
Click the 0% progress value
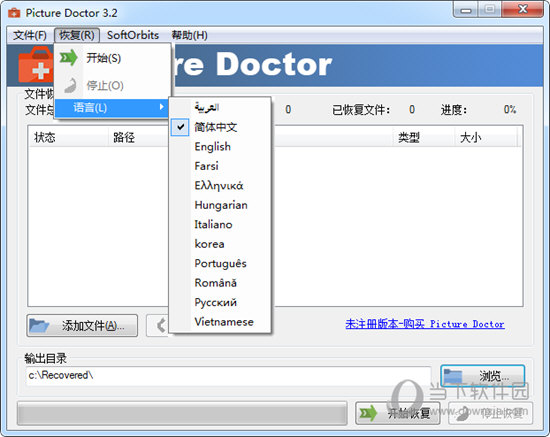point(510,109)
